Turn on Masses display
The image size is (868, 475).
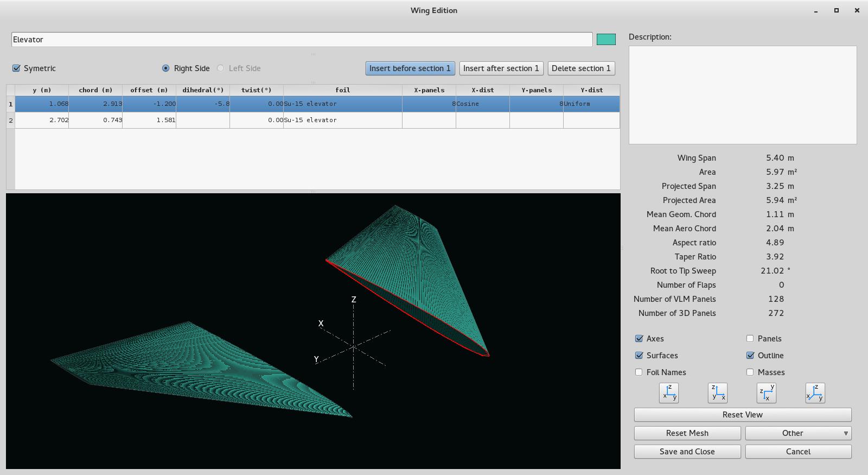(750, 372)
